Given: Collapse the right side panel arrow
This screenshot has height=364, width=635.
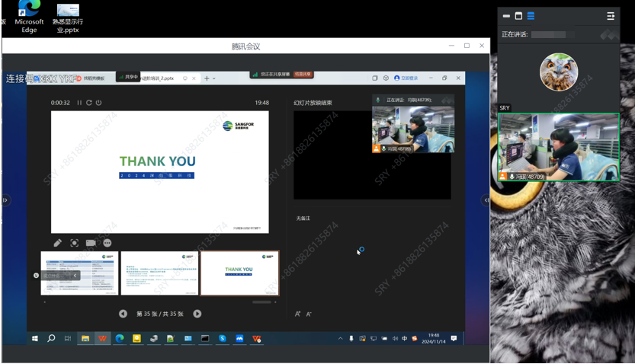Looking at the screenshot, I should coord(486,200).
